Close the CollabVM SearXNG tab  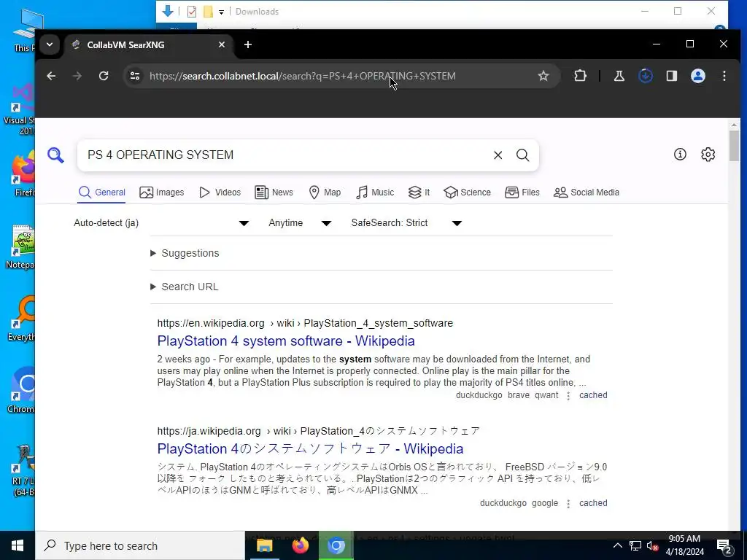(222, 44)
